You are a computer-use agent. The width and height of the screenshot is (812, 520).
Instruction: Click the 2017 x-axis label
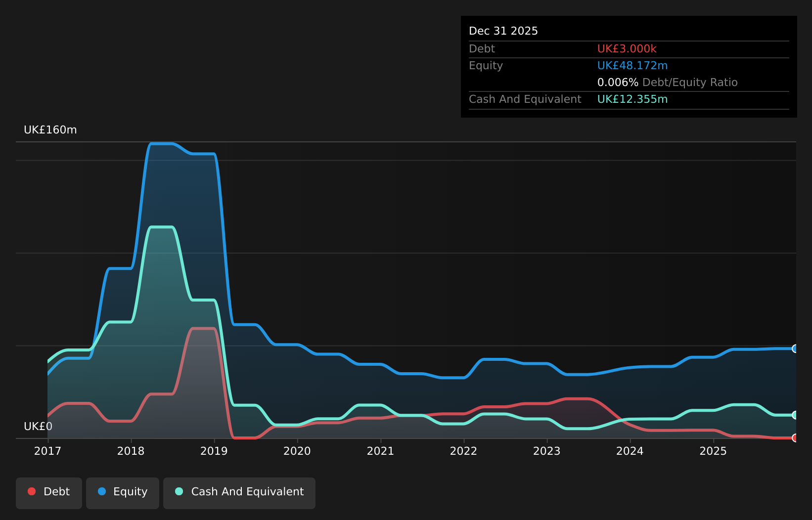click(47, 451)
